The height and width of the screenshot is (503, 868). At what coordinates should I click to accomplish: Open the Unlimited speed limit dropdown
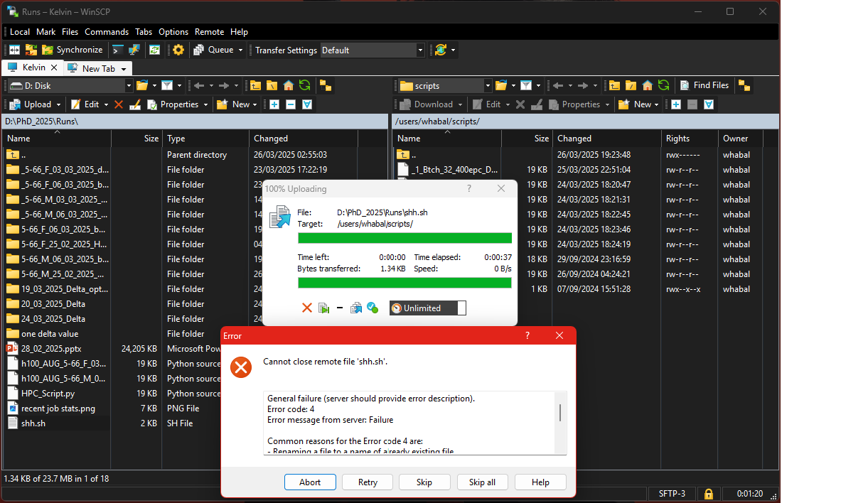[461, 308]
